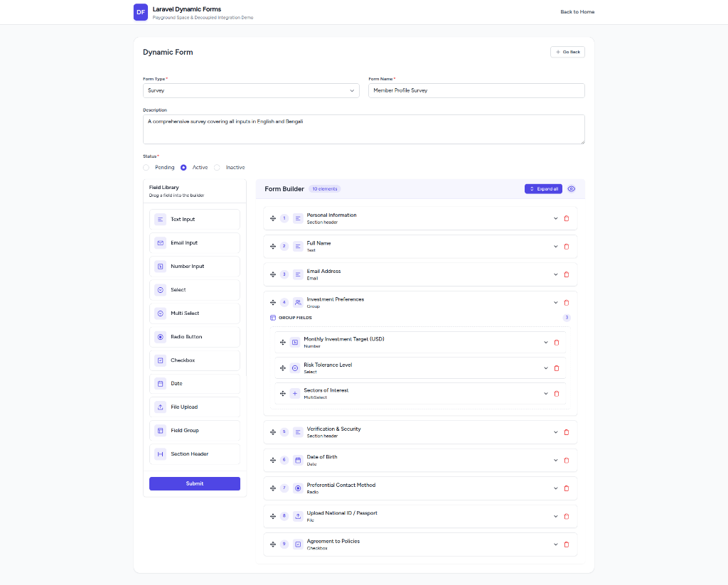Delete the Personal Information section header

pyautogui.click(x=567, y=219)
